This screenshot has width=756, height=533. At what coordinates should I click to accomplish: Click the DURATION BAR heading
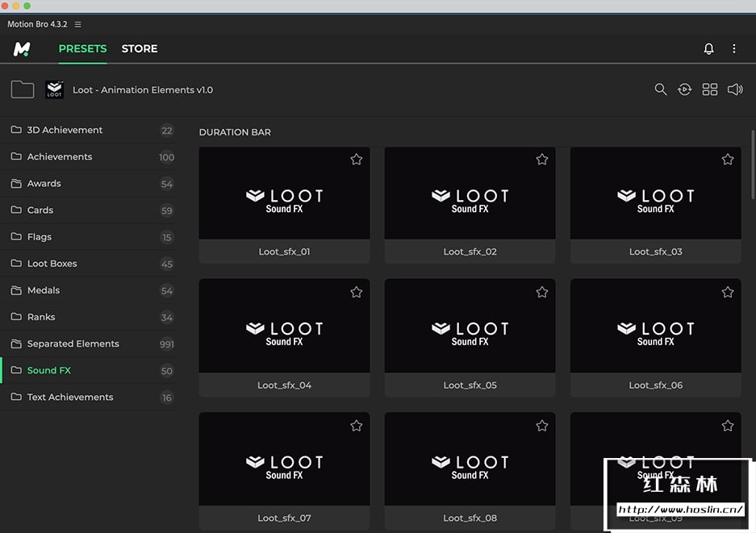235,132
